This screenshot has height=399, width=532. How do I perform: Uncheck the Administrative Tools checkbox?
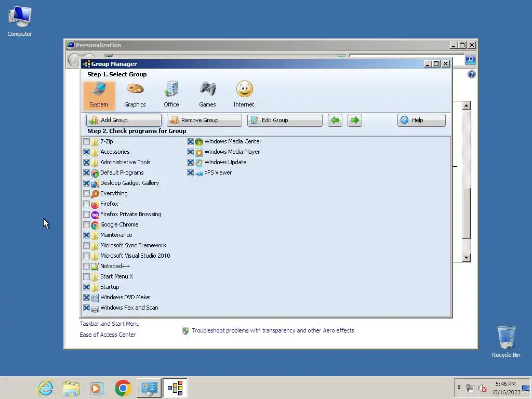tap(87, 162)
